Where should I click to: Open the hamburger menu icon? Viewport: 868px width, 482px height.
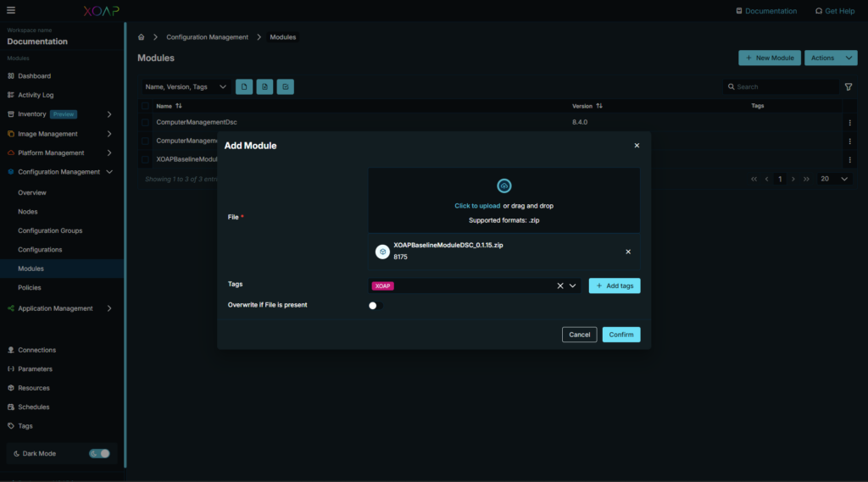point(11,11)
